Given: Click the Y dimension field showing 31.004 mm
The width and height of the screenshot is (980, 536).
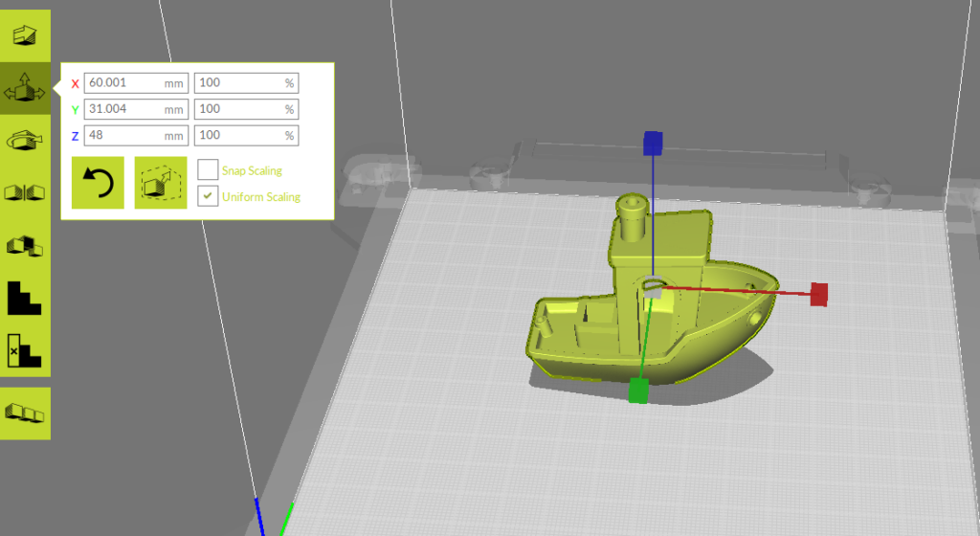Looking at the screenshot, I should click(x=136, y=109).
